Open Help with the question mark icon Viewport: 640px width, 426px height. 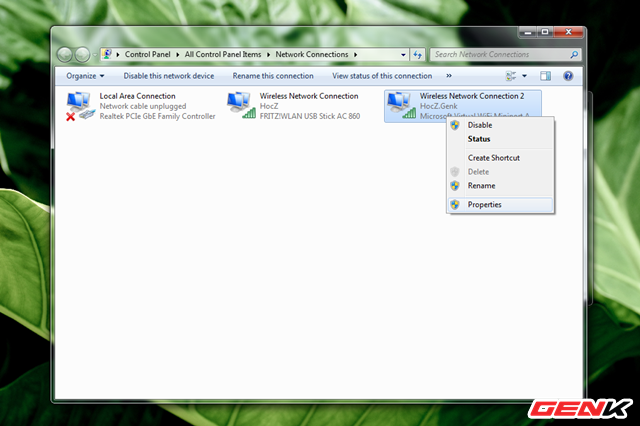(x=568, y=75)
